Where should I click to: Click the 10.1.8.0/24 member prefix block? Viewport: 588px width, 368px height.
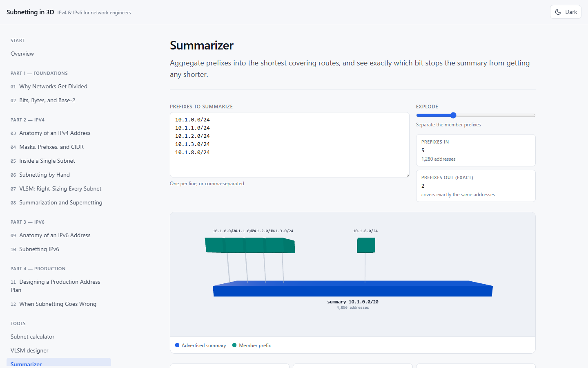tap(366, 245)
